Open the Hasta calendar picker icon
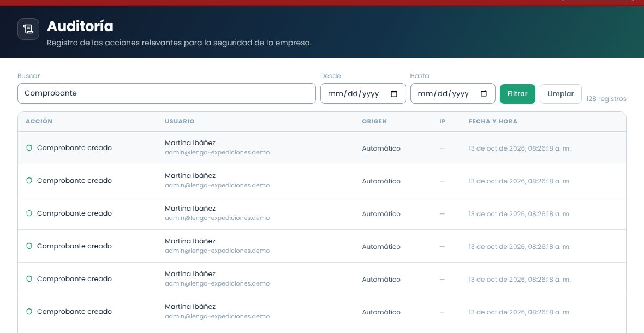 [x=484, y=93]
